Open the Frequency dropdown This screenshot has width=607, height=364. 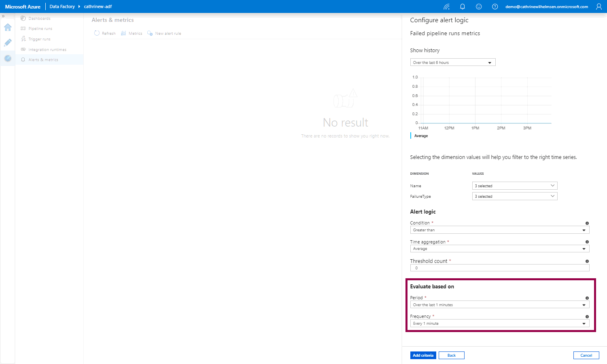click(499, 324)
